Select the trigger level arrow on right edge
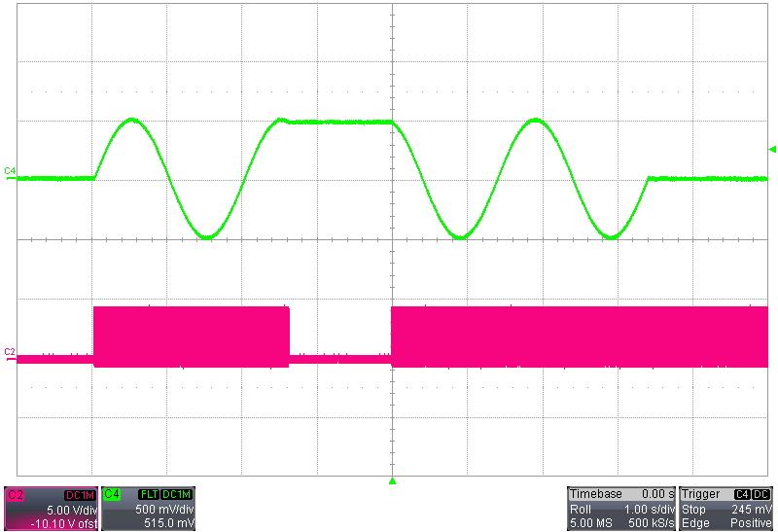Viewport: 778px width, 532px height. point(772,149)
